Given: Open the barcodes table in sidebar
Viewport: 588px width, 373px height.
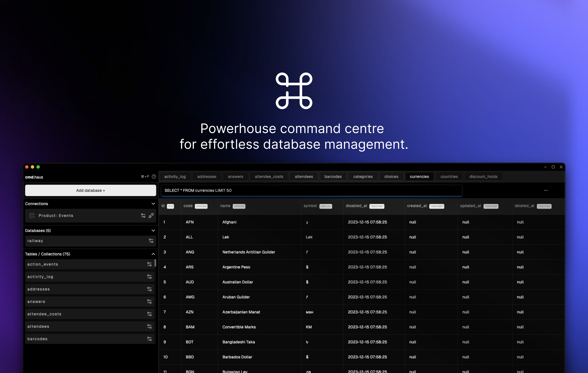Looking at the screenshot, I should [90, 339].
